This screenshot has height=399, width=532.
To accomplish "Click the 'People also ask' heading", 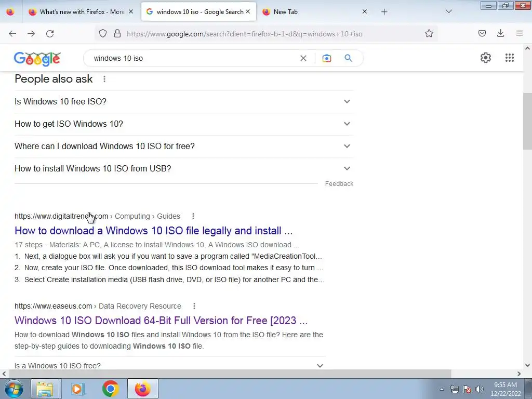I will coord(54,79).
